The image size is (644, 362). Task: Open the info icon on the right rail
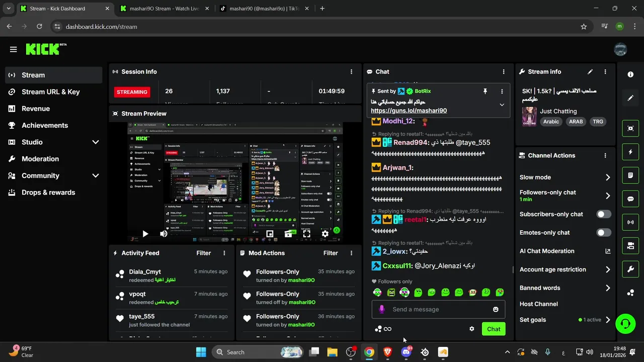[630, 74]
